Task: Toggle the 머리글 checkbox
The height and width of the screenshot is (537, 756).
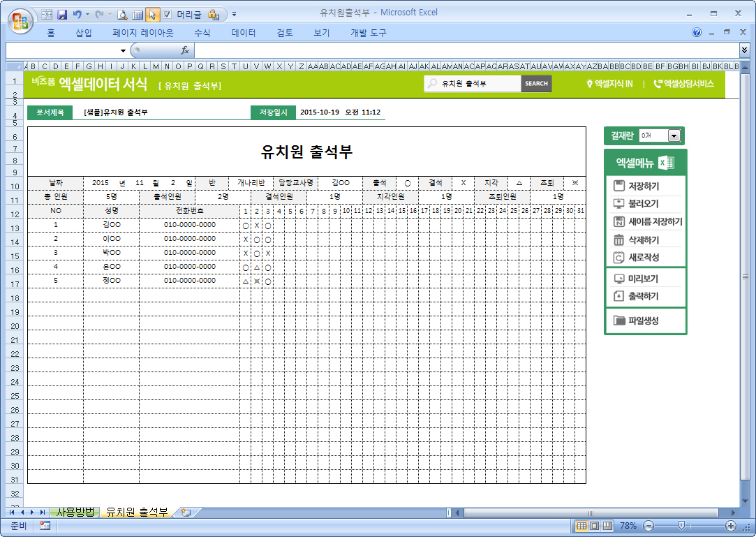Action: pyautogui.click(x=168, y=14)
